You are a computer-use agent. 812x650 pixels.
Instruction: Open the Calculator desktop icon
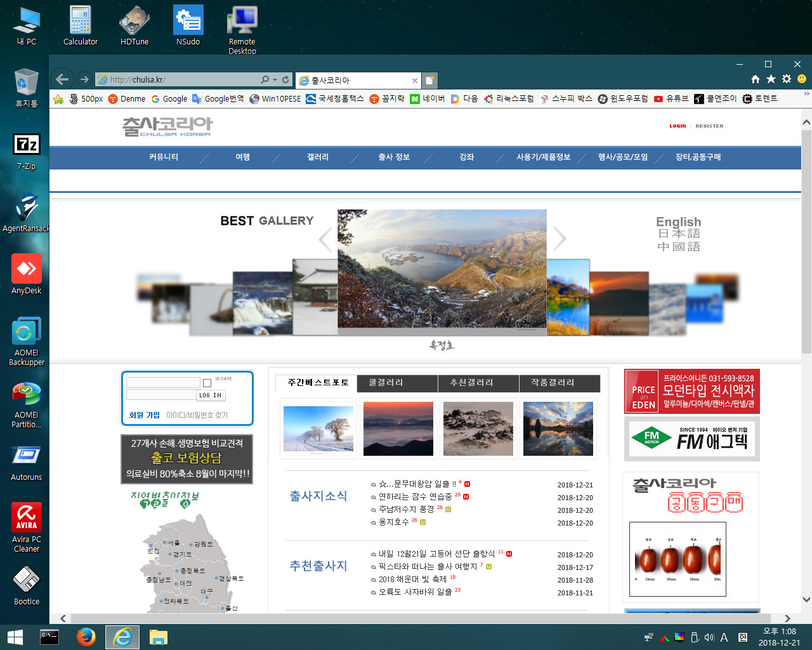pos(81,26)
